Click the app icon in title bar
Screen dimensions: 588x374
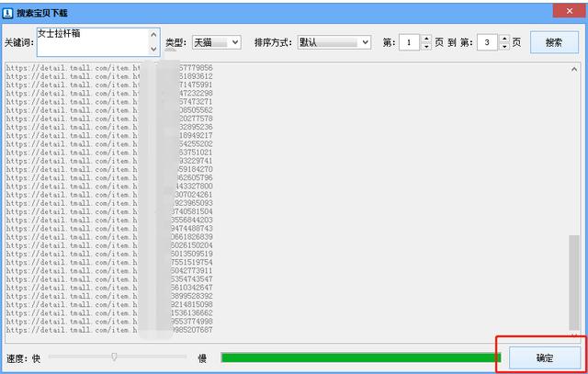click(x=8, y=12)
